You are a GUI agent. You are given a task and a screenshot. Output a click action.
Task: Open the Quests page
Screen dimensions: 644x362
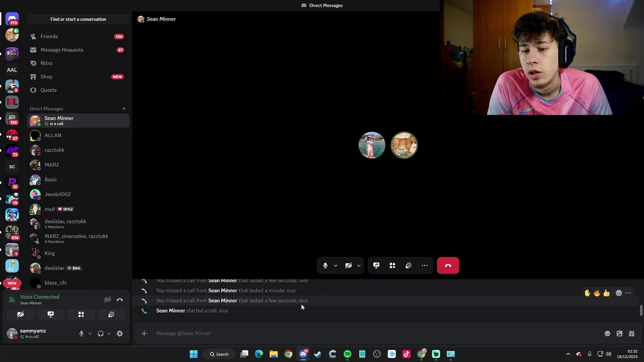78,90
